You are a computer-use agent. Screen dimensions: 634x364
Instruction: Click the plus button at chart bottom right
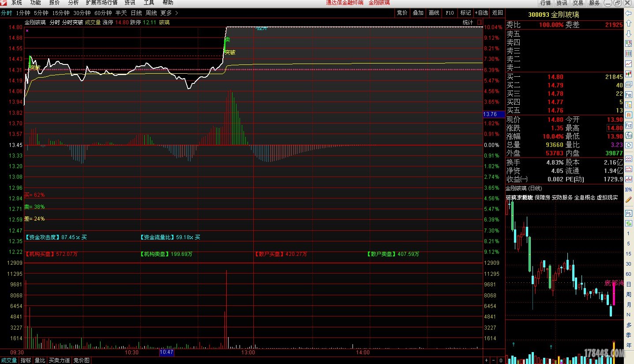(487, 360)
